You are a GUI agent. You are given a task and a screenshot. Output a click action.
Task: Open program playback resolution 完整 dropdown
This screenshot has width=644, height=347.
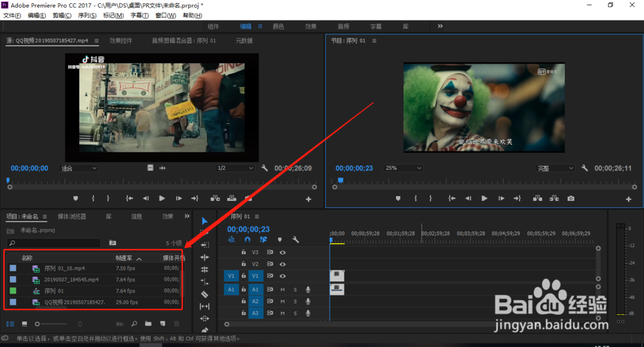pos(554,168)
